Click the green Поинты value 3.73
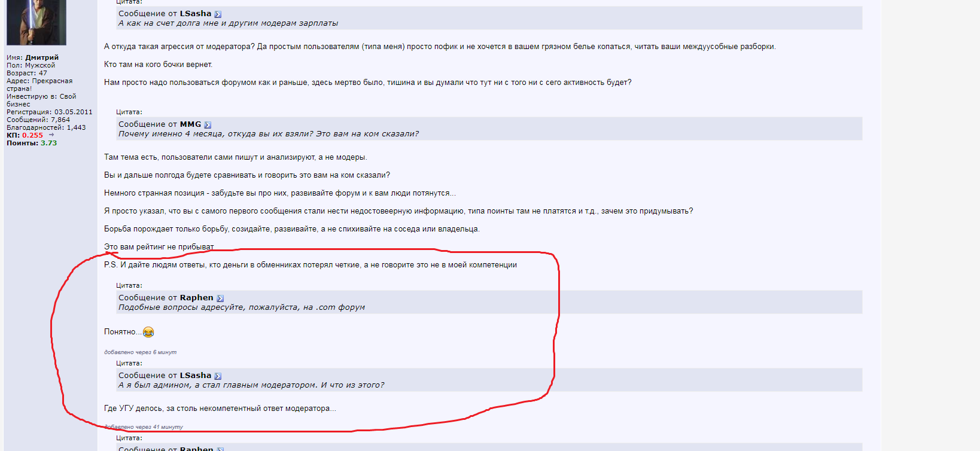This screenshot has height=451, width=980. (x=49, y=143)
